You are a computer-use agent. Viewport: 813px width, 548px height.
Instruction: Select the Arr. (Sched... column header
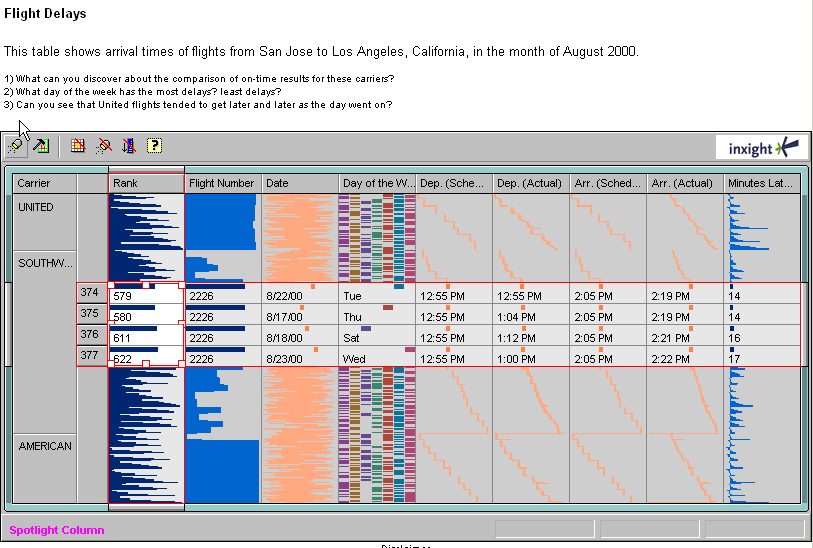coord(608,183)
